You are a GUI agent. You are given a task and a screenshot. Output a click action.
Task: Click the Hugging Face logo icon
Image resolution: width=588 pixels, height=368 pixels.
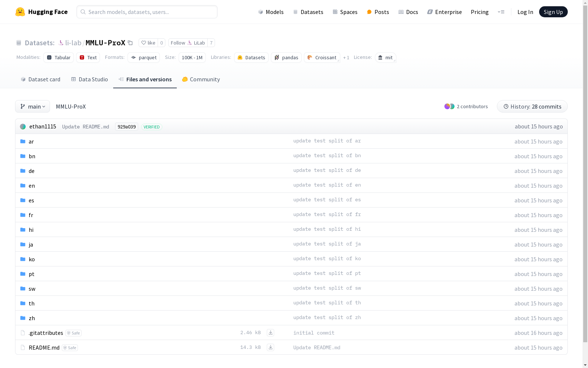coord(20,12)
